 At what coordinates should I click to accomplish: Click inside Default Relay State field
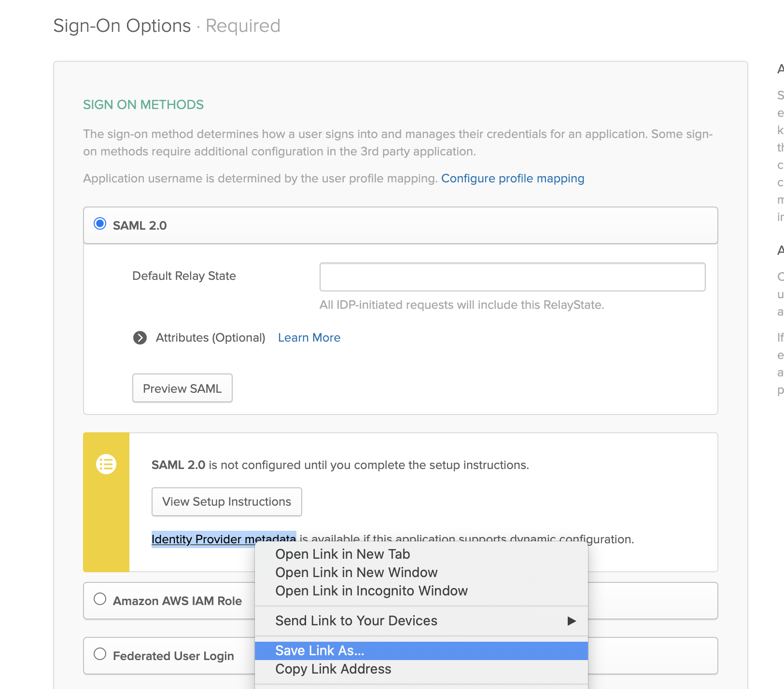tap(512, 277)
